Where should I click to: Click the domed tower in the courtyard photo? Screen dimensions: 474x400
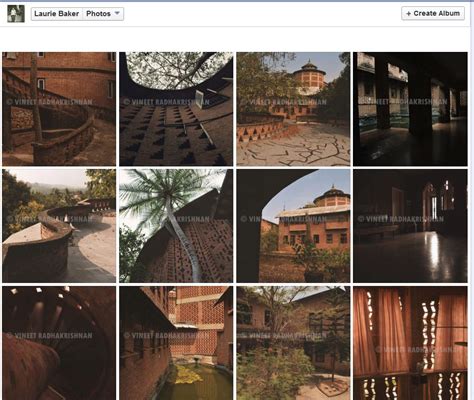(x=309, y=77)
